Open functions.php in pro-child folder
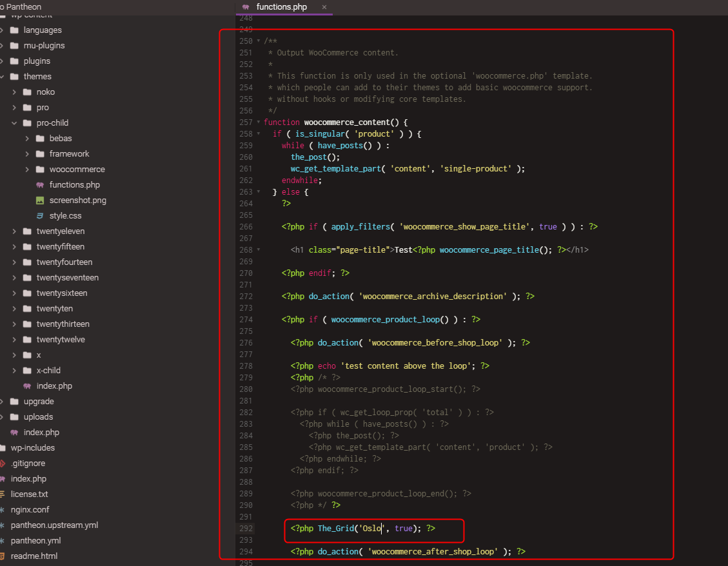 (x=74, y=185)
